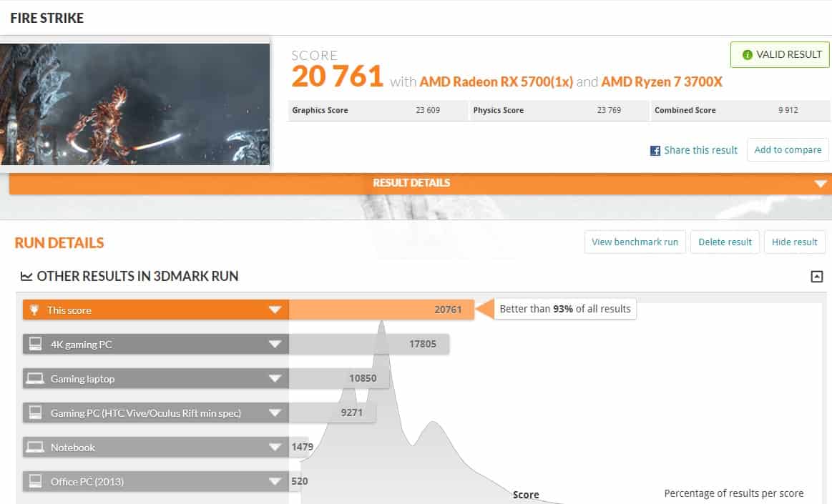Open the Notebook dropdown arrow
This screenshot has height=504, width=832.
(x=274, y=448)
